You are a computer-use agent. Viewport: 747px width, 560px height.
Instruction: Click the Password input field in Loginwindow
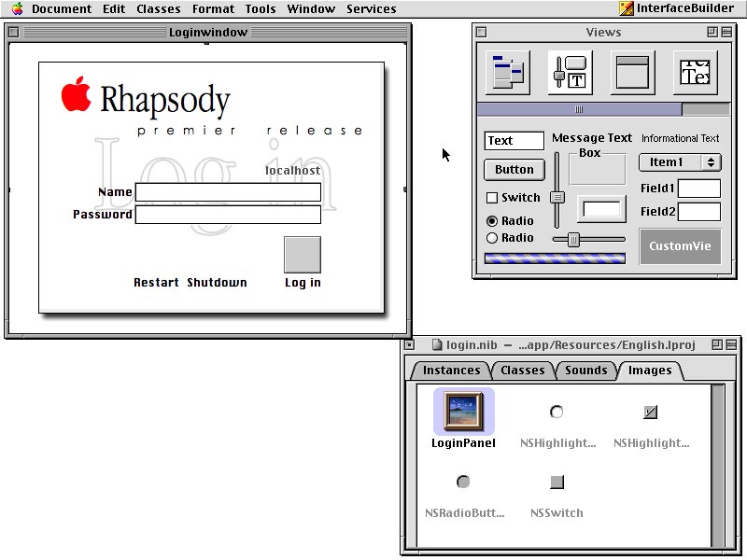[x=228, y=215]
